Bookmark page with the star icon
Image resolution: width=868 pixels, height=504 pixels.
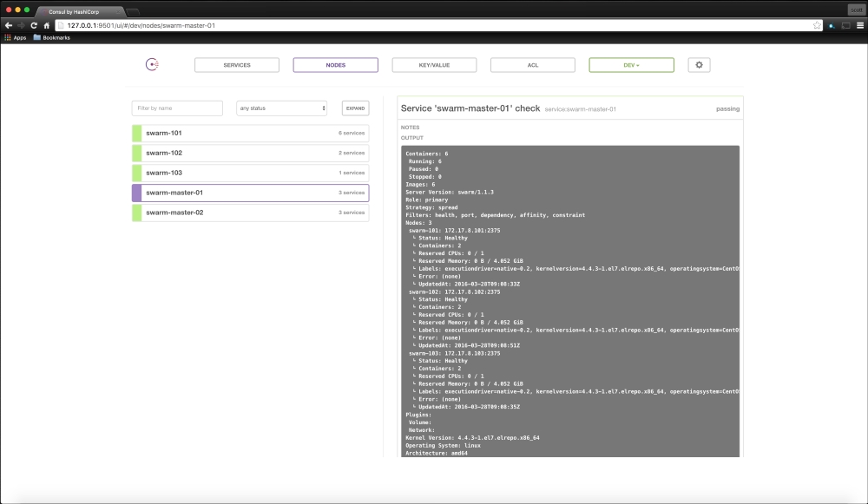tap(817, 25)
